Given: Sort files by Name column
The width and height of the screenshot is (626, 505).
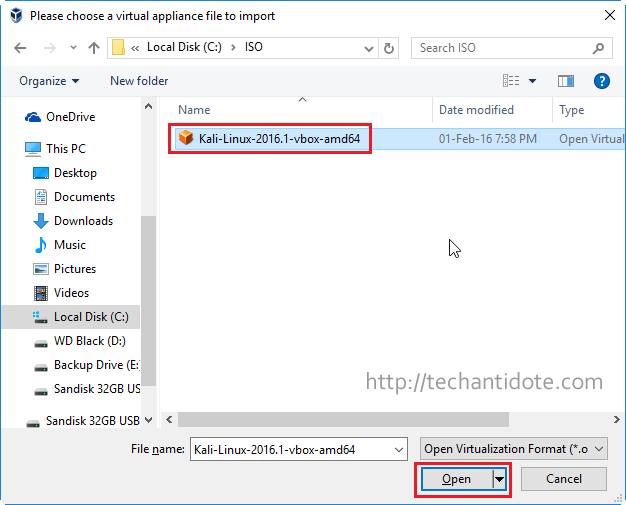Looking at the screenshot, I should click(194, 110).
